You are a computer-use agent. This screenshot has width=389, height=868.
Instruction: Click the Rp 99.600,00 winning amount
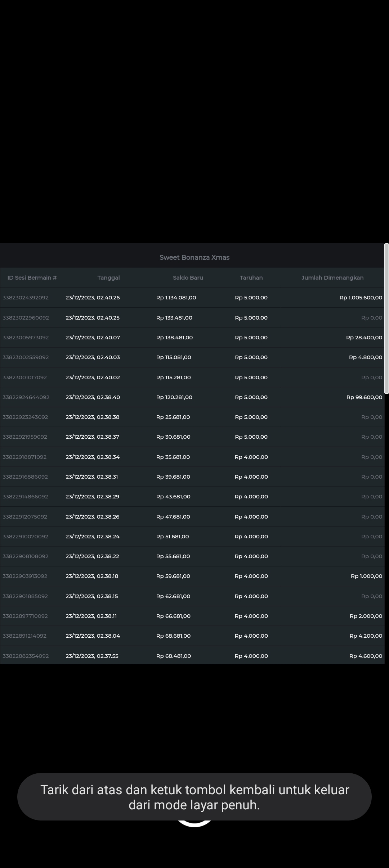click(x=364, y=397)
